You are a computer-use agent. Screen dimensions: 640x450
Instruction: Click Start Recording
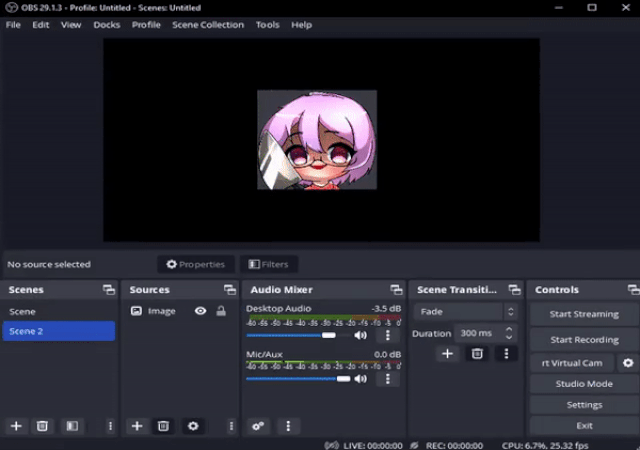pos(584,340)
